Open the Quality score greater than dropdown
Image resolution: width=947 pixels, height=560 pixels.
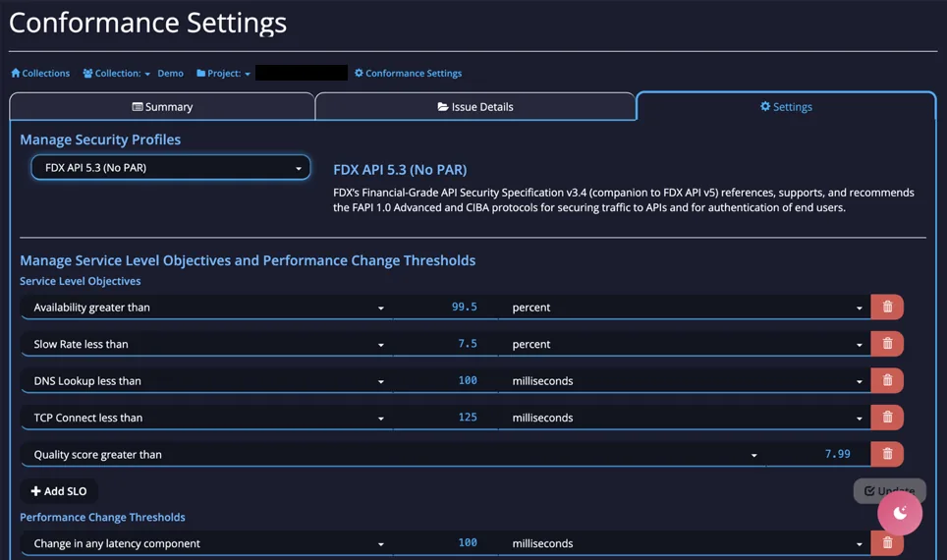[393, 454]
